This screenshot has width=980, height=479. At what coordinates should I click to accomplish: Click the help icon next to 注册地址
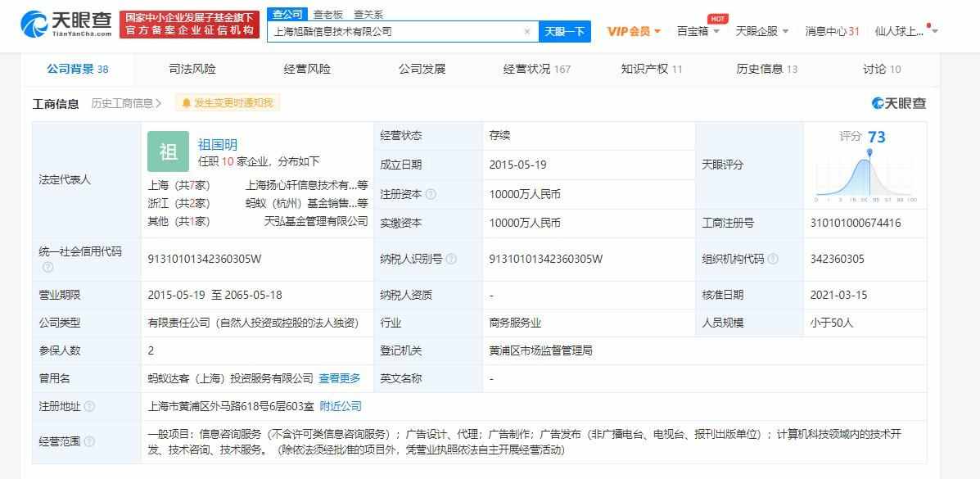coord(89,406)
